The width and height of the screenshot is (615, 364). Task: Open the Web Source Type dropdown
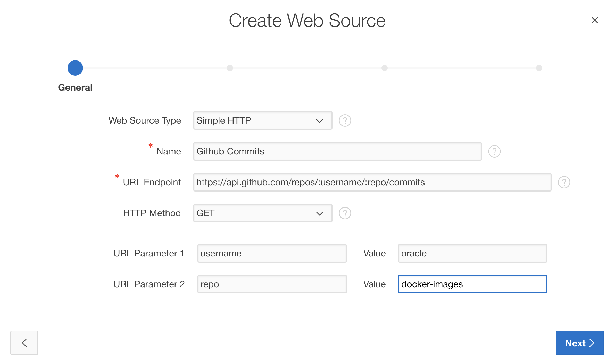262,120
